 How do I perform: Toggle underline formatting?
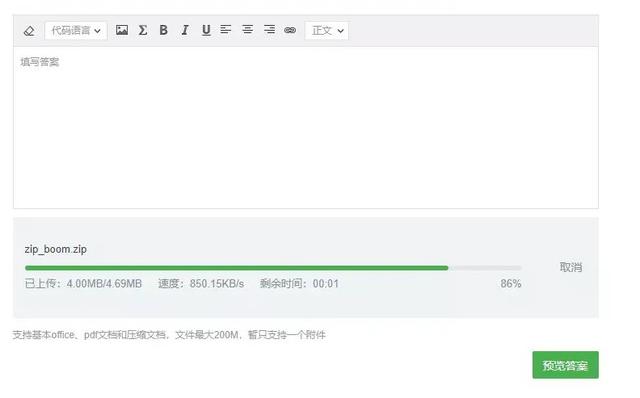click(x=206, y=30)
